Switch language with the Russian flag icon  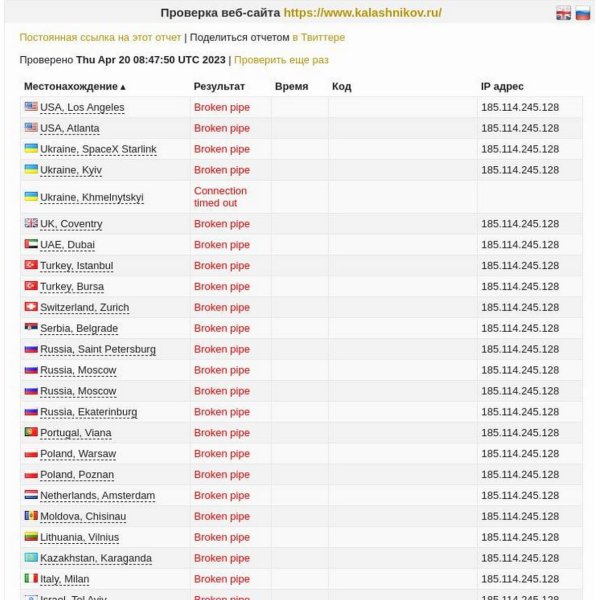(583, 13)
